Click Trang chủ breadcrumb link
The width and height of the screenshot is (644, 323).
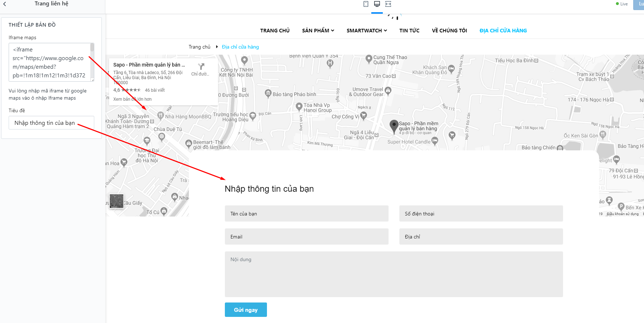point(199,47)
